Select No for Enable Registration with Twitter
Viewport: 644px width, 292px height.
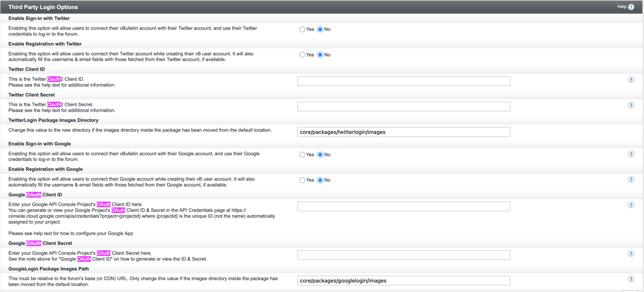[320, 55]
